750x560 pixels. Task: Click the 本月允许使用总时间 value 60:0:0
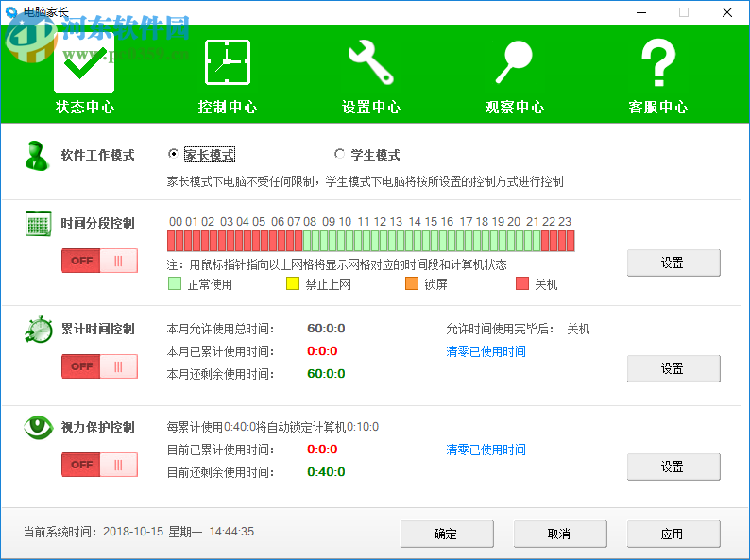[x=326, y=329]
